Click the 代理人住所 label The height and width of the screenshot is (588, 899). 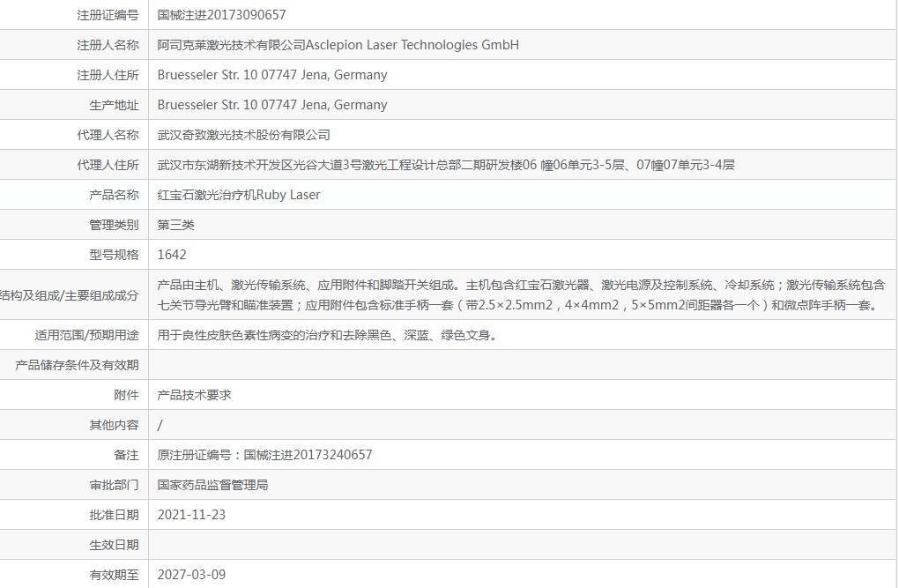pos(108,165)
